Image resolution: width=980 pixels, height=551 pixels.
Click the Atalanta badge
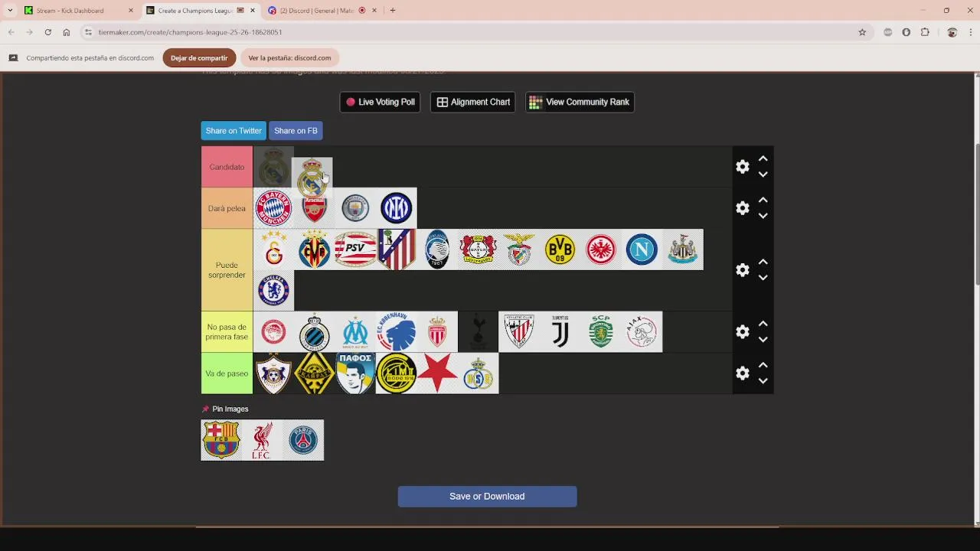(437, 249)
